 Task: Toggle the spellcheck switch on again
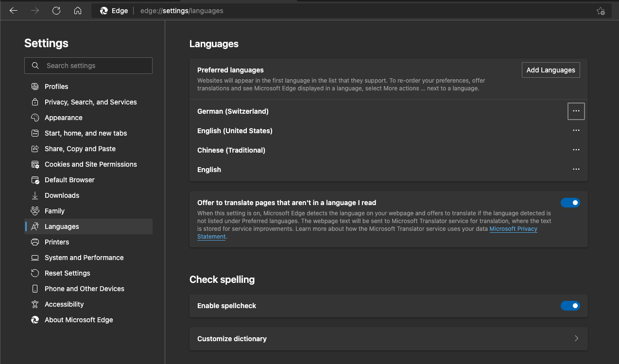tap(570, 306)
